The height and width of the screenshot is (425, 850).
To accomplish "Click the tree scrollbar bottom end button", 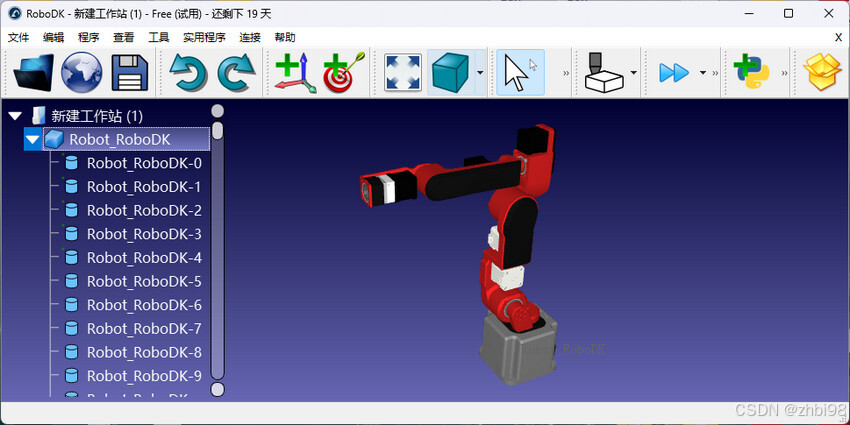I will pos(217,389).
